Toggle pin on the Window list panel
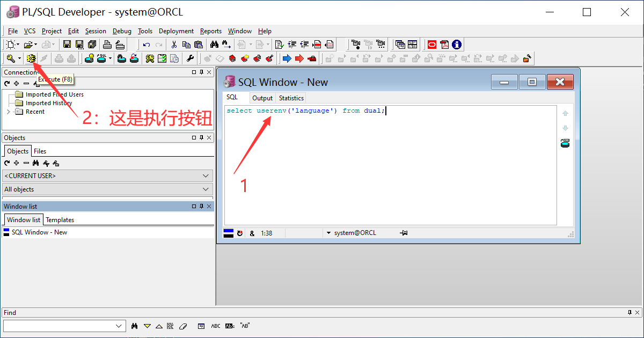The image size is (644, 338). point(201,207)
